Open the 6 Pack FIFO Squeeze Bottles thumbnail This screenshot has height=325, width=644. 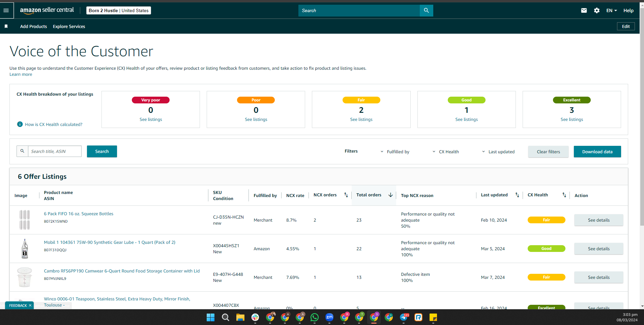[x=25, y=220]
